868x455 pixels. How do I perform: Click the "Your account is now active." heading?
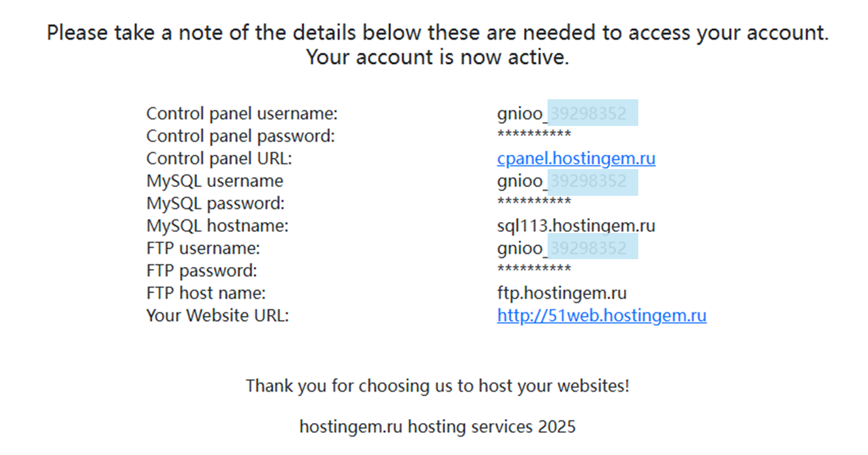click(x=437, y=57)
